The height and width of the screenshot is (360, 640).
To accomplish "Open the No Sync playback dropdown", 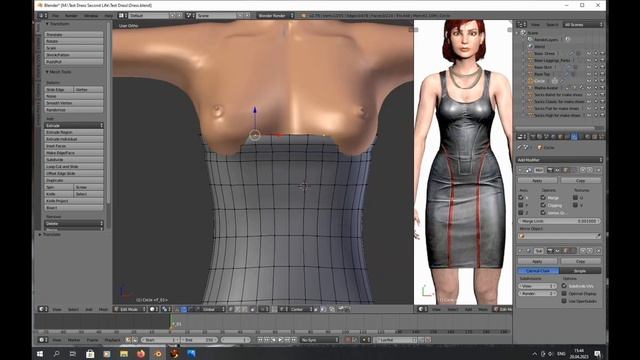I will point(320,340).
